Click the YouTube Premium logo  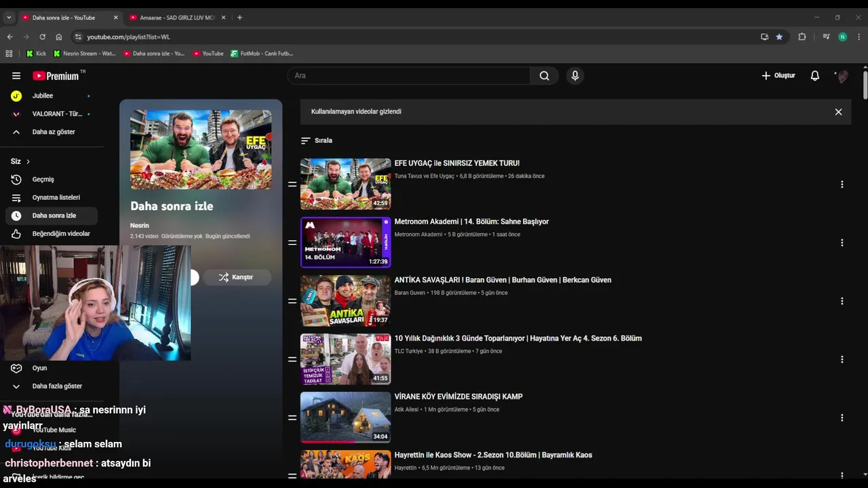pyautogui.click(x=56, y=76)
